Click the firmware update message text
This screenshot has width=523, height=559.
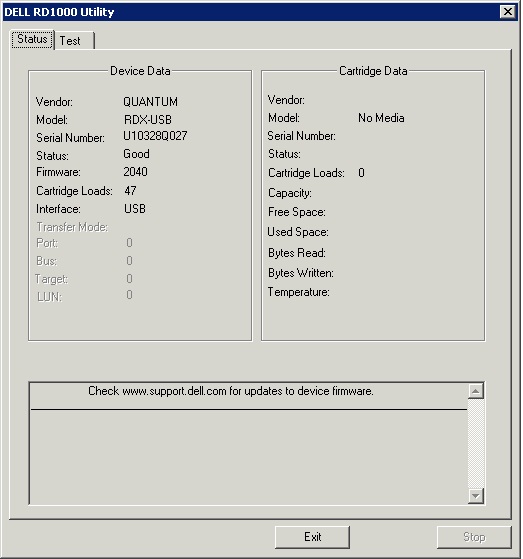tap(231, 391)
